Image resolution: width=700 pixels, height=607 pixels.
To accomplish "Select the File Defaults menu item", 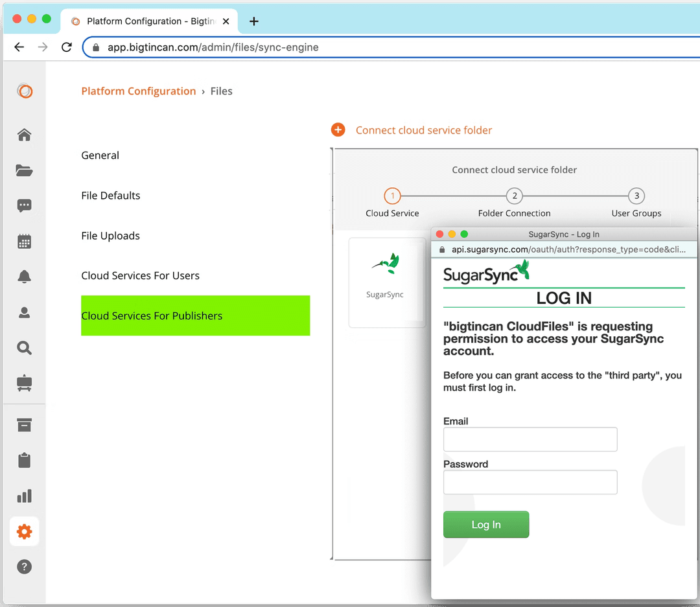I will point(111,196).
